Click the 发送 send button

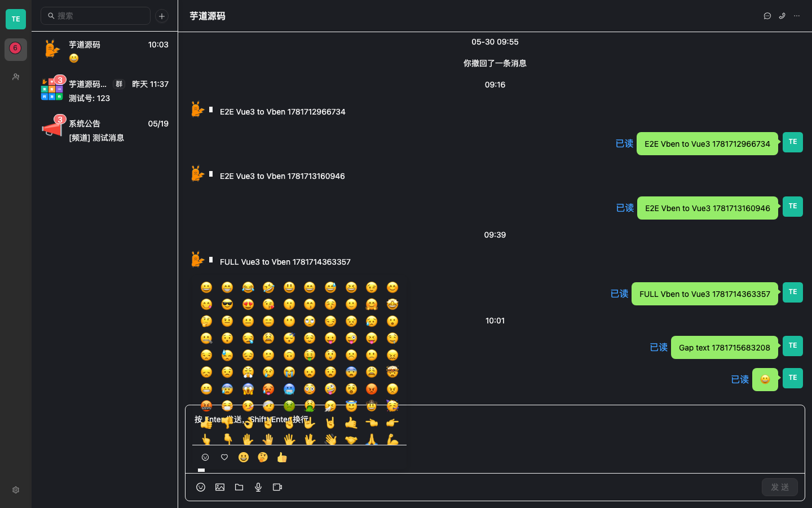tap(780, 487)
